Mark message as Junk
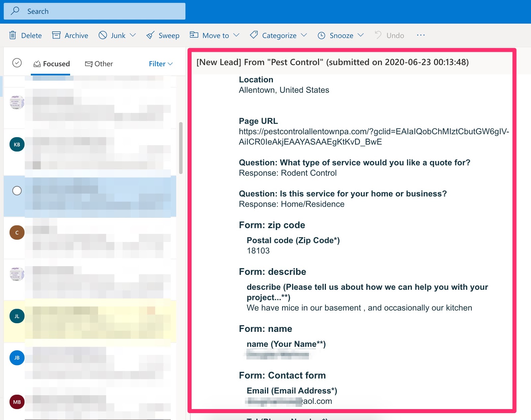The image size is (531, 420). pyautogui.click(x=112, y=35)
